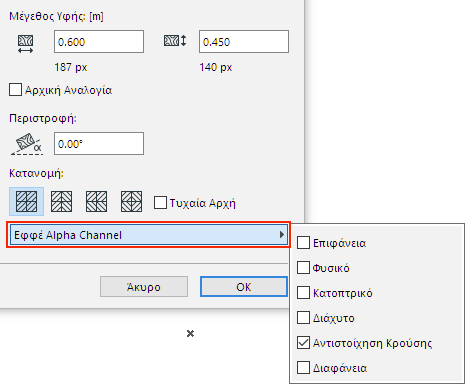Enable the Αρχική Αναλογία checkbox
Viewport: 469px width, 387px height.
(15, 90)
